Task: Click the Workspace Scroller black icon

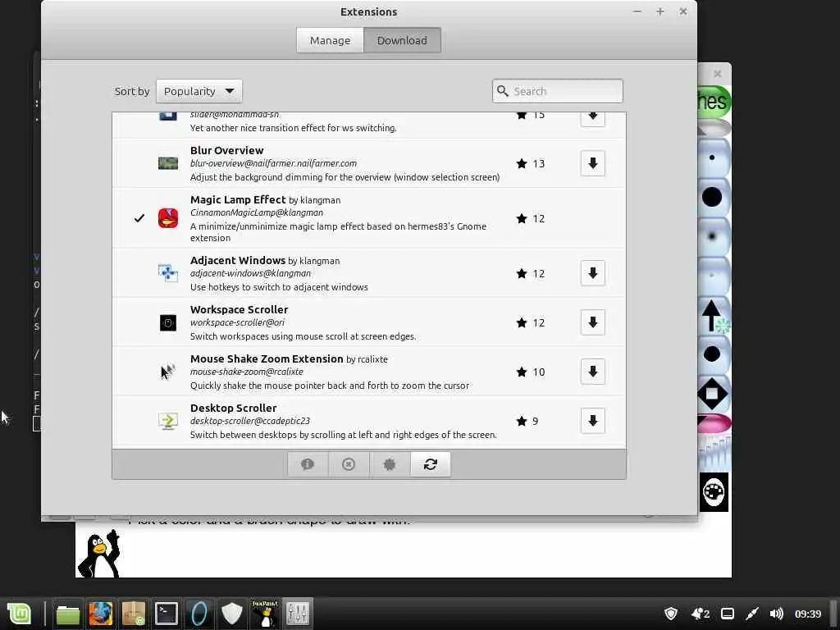Action: pos(168,322)
